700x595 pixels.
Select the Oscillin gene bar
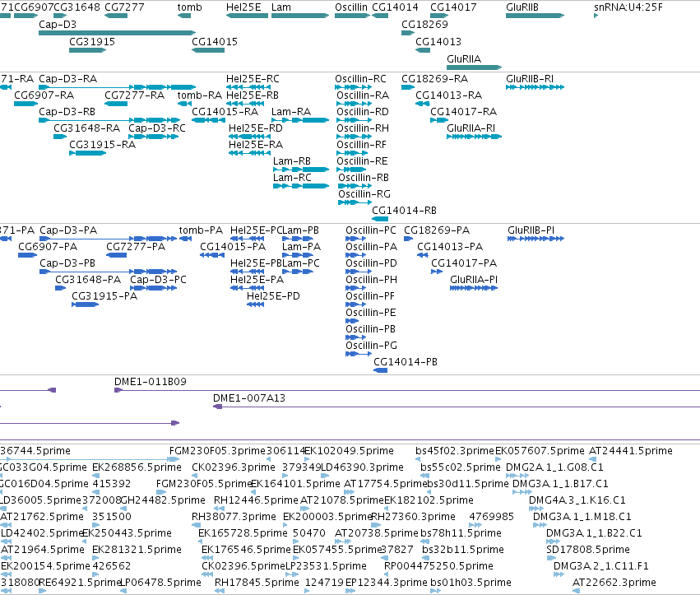click(352, 16)
